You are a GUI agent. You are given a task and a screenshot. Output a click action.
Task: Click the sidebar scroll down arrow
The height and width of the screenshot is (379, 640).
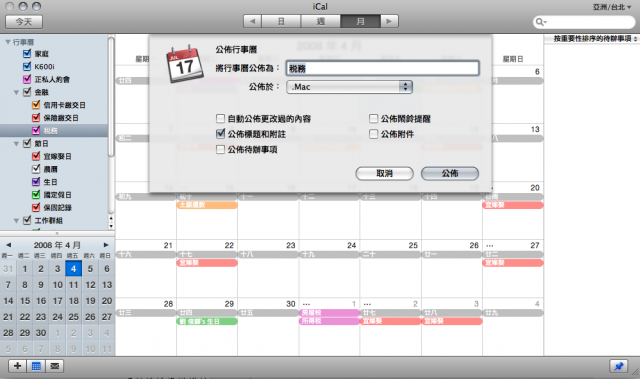[x=111, y=226]
